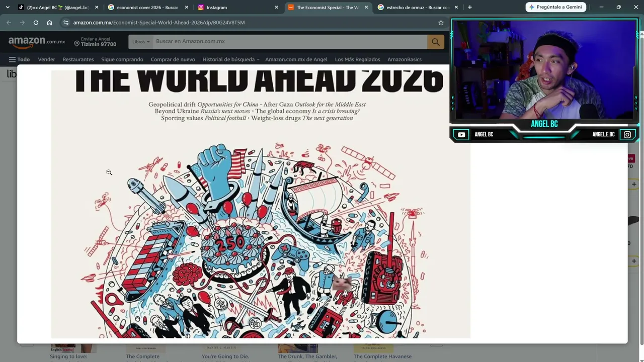Image resolution: width=644 pixels, height=362 pixels.
Task: Open the tab search dropdown
Action: coord(7,7)
